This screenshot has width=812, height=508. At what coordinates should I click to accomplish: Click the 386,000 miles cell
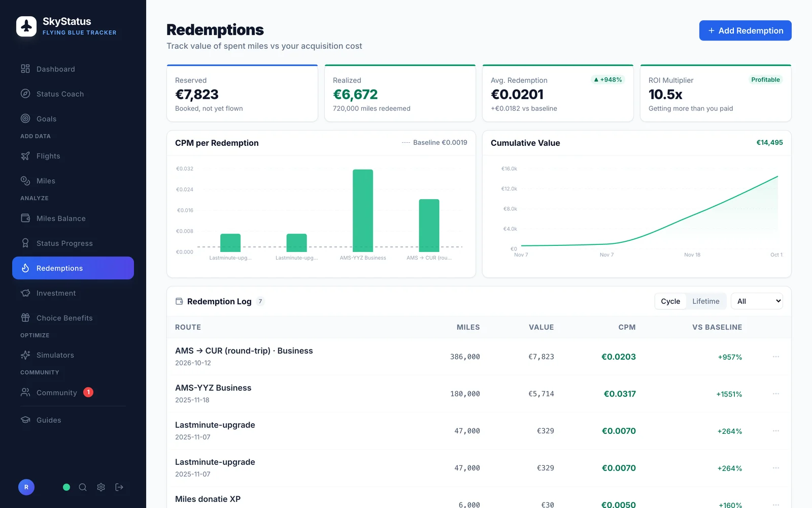pos(465,357)
